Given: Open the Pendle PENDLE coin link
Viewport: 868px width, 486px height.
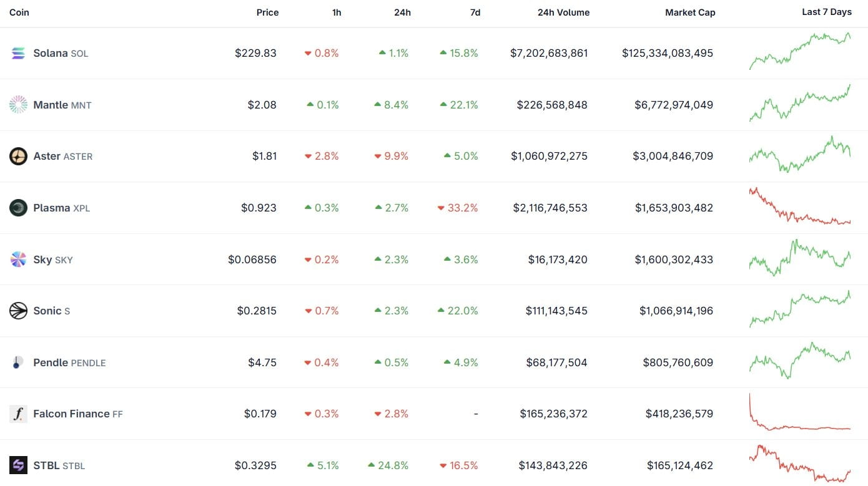Looking at the screenshot, I should [x=69, y=362].
